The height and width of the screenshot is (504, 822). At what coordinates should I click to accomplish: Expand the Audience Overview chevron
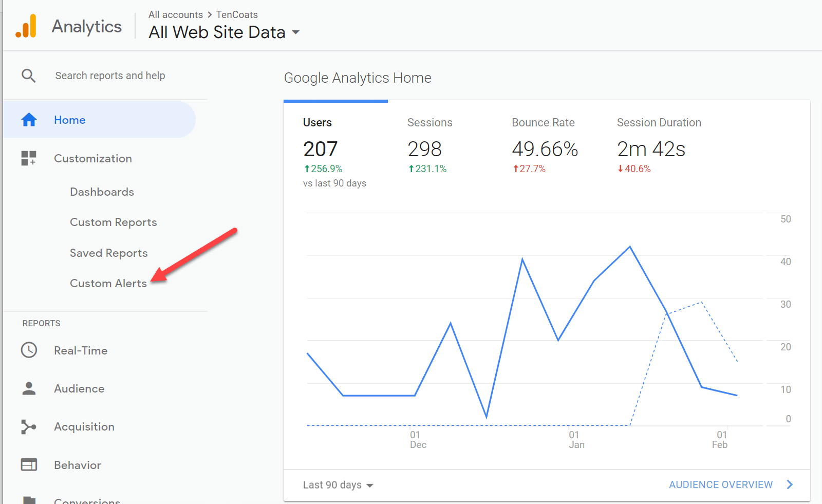click(x=790, y=484)
